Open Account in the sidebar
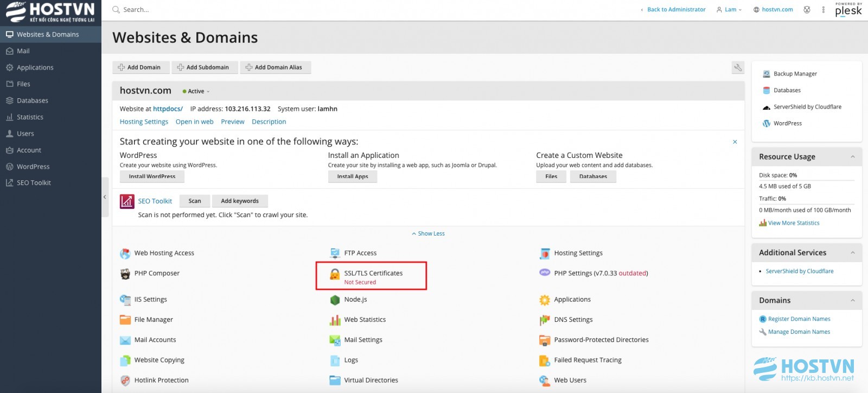This screenshot has width=868, height=393. click(50, 150)
